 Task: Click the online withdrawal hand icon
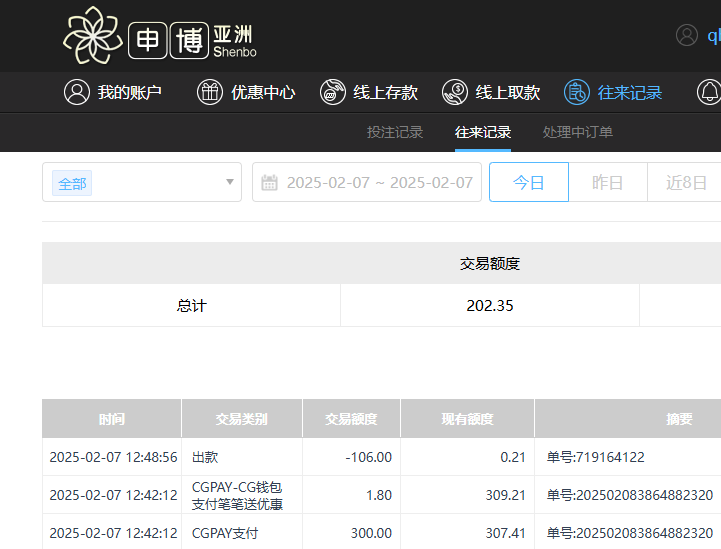coord(455,92)
